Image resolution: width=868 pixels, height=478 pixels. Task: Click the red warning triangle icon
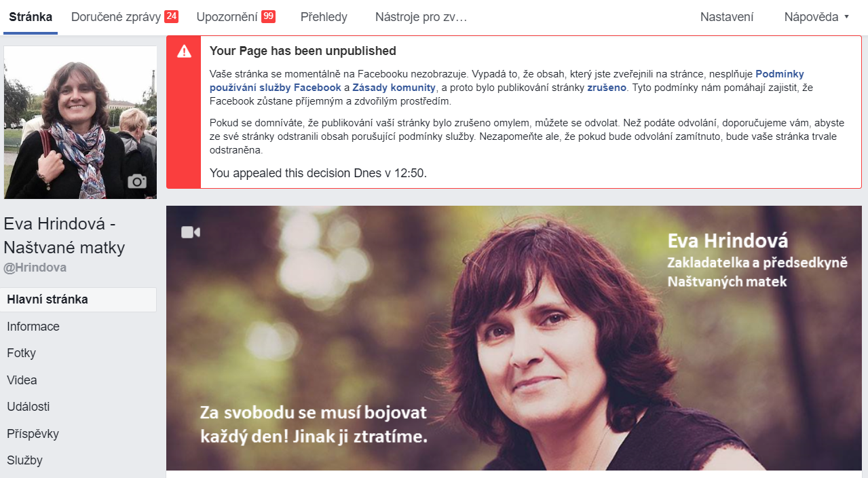click(184, 52)
